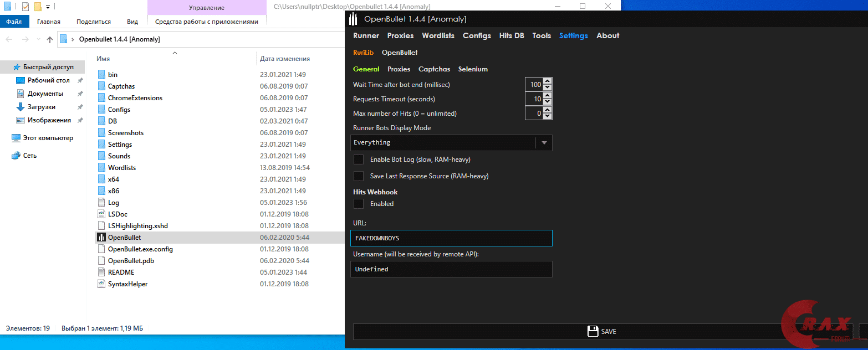
Task: Decrease Max number of Hits
Action: tap(548, 116)
